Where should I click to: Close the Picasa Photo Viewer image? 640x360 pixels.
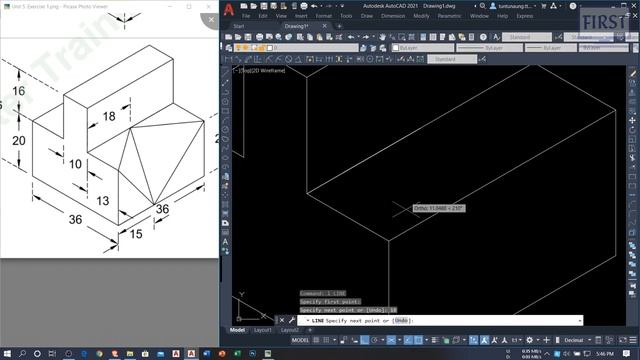tap(211, 20)
